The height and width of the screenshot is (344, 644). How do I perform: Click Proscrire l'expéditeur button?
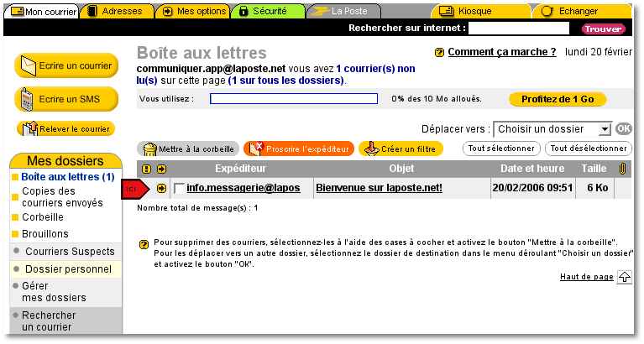299,149
